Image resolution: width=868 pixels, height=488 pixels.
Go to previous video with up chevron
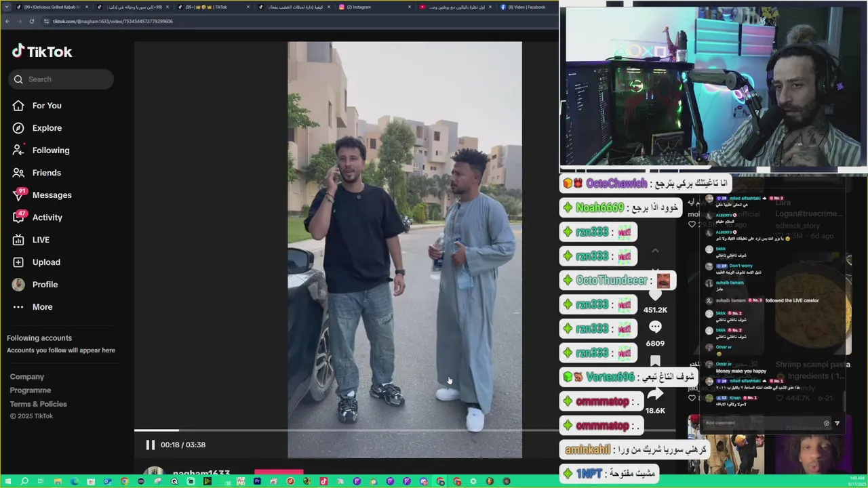pos(655,251)
